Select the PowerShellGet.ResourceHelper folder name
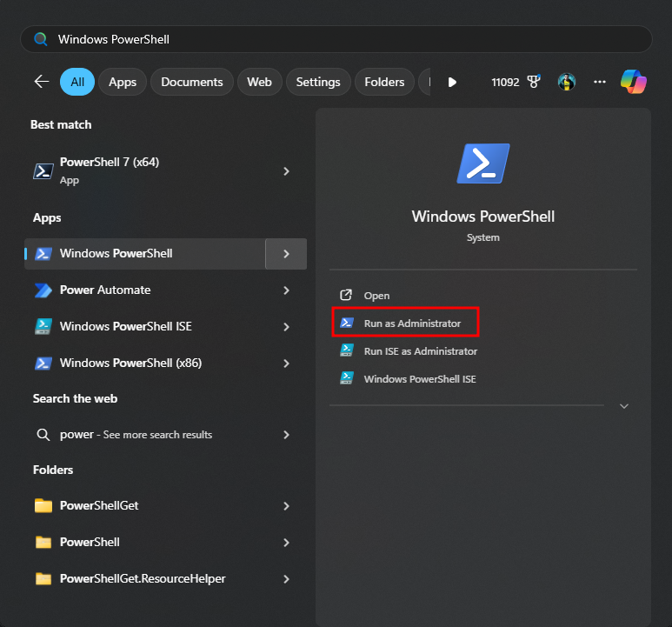Viewport: 672px width, 627px height. pyautogui.click(x=143, y=578)
